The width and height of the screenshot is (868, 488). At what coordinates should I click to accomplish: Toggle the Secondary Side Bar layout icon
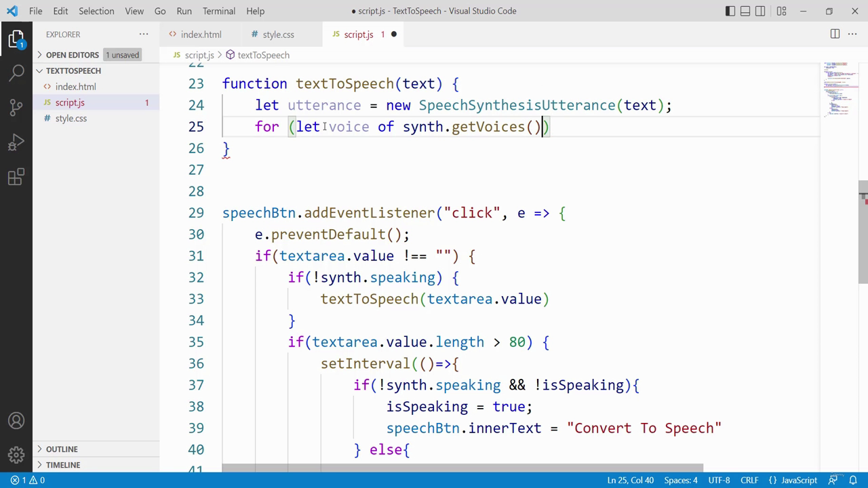tap(760, 11)
